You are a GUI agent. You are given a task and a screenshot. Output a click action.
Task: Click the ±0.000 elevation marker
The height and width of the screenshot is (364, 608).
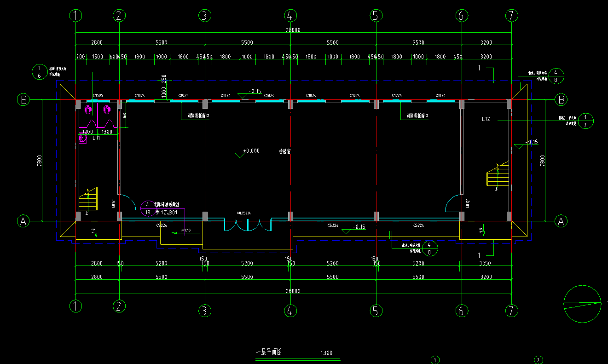tap(251, 151)
